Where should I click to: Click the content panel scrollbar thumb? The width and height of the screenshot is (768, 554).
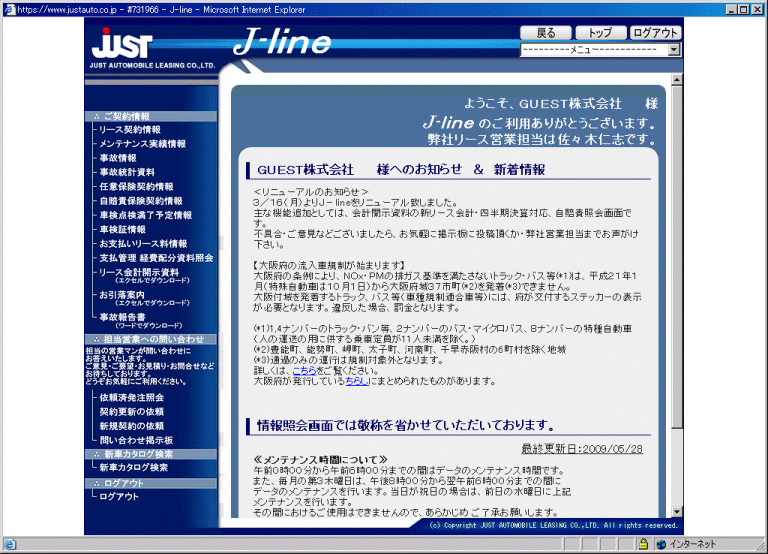[x=677, y=258]
